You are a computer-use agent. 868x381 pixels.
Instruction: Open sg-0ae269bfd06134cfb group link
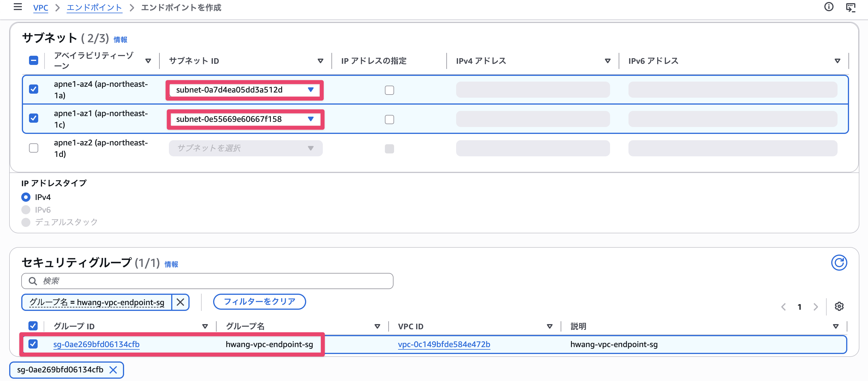click(x=97, y=344)
